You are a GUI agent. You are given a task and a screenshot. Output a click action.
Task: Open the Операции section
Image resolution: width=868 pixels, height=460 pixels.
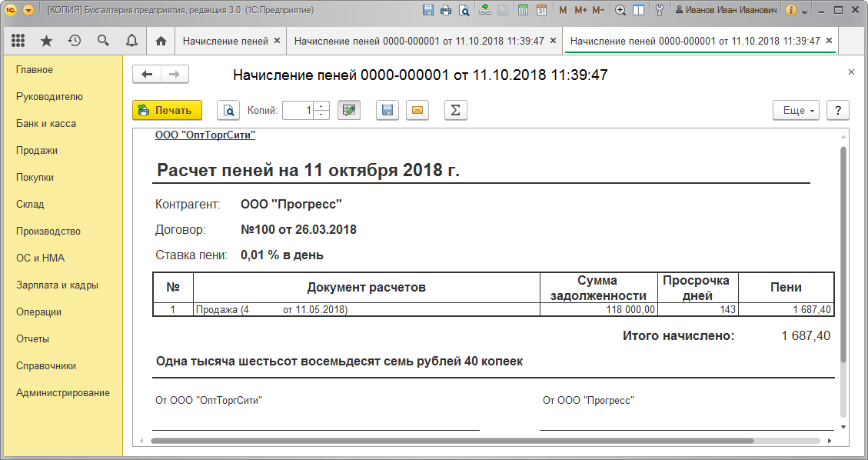coord(38,312)
